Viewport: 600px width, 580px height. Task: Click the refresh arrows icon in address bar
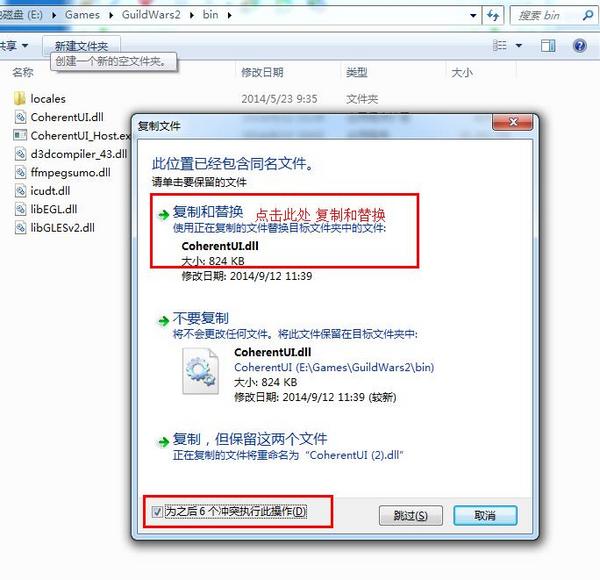[493, 15]
